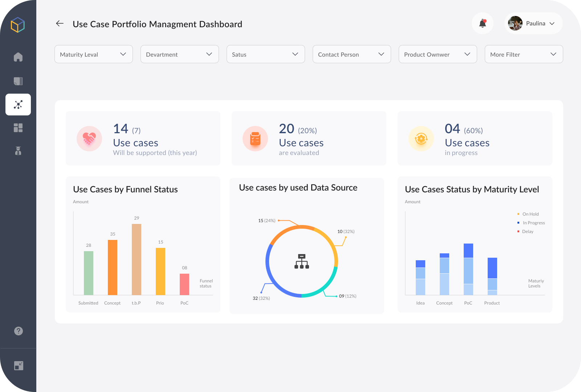The height and width of the screenshot is (392, 581).
Task: Select the Home icon in the sidebar
Action: [x=18, y=57]
